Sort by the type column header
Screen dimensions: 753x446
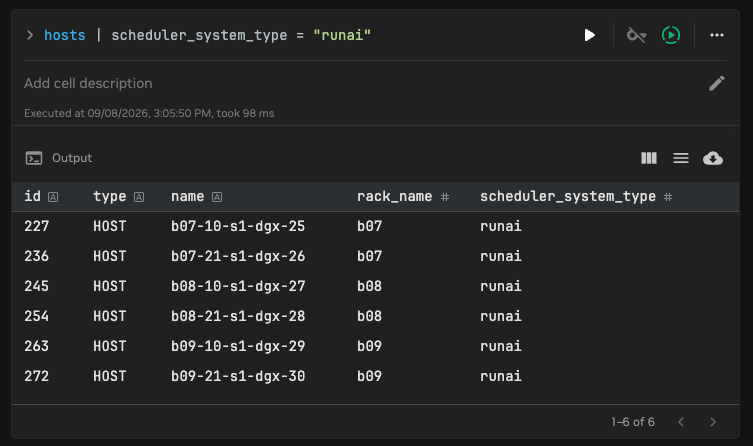click(109, 196)
